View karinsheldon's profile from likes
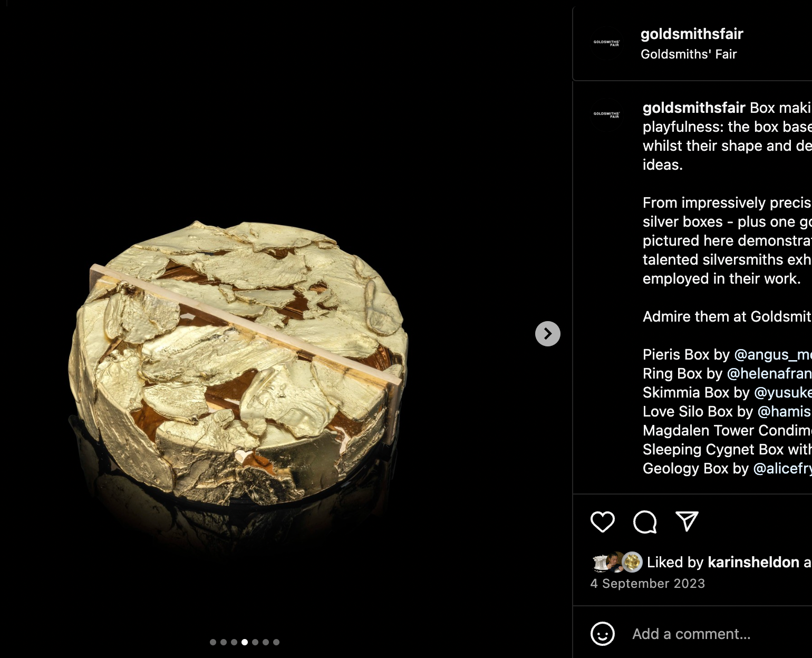812x658 pixels. click(x=753, y=563)
